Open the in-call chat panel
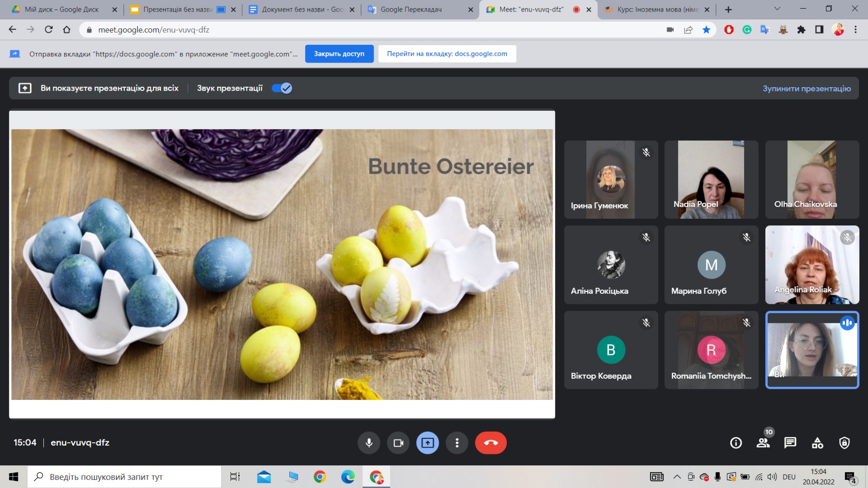Viewport: 868px width, 488px height. point(790,443)
